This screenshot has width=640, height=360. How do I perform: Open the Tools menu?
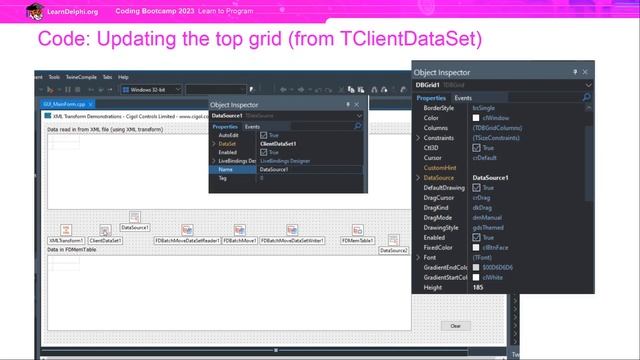(x=54, y=77)
